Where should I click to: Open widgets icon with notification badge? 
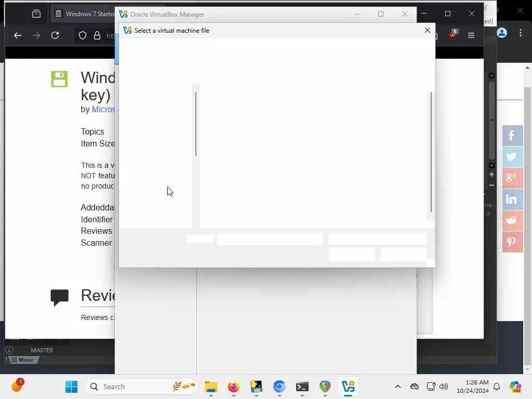[x=17, y=386]
